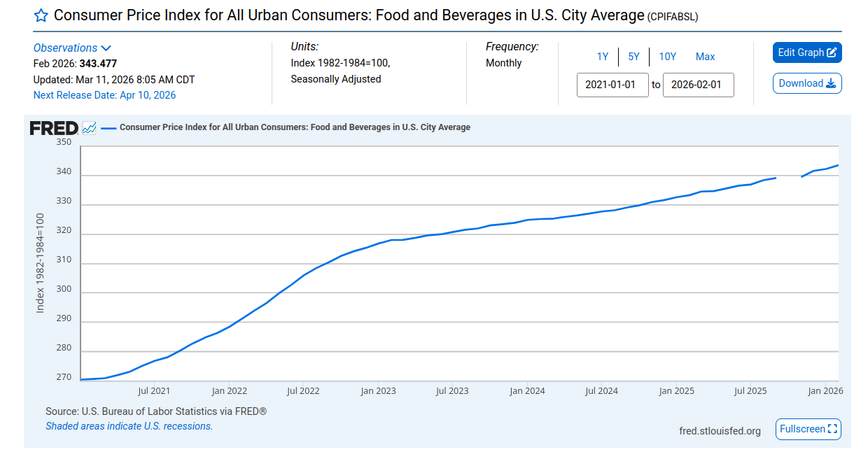Click the 340 y-axis value
868x452 pixels.
[x=64, y=171]
